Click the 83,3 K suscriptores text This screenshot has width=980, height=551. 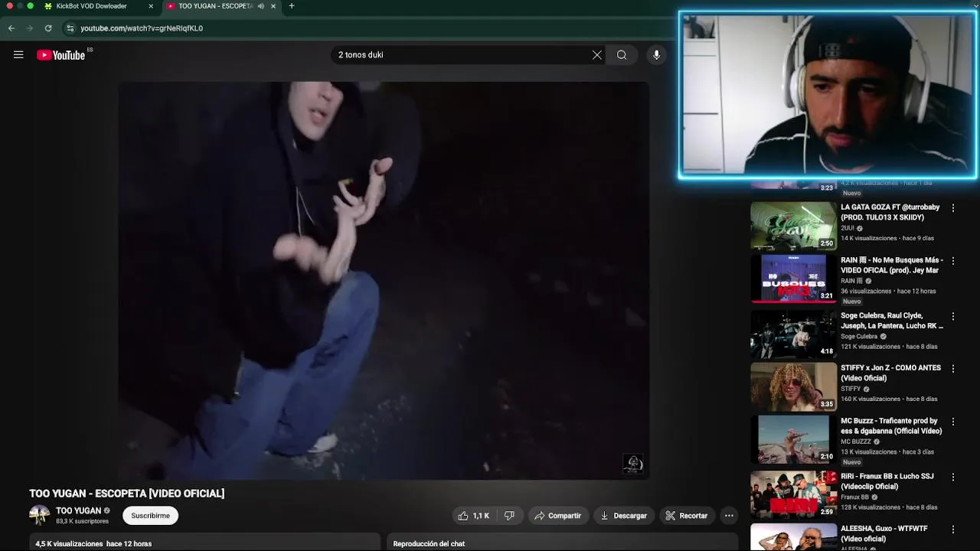point(82,521)
